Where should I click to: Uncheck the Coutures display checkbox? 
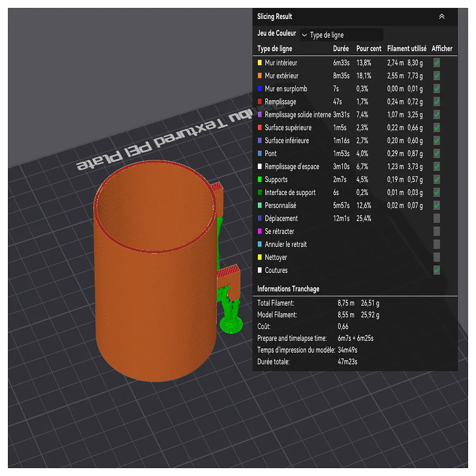coord(437,271)
